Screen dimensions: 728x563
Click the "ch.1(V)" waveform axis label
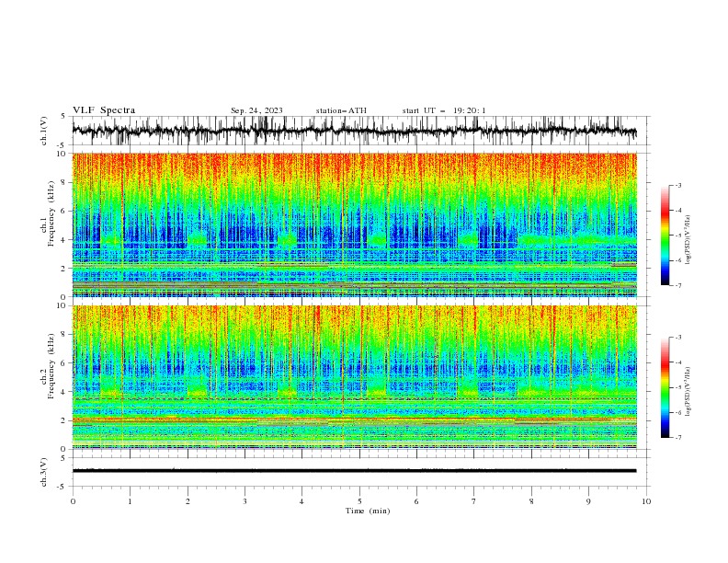coord(44,131)
